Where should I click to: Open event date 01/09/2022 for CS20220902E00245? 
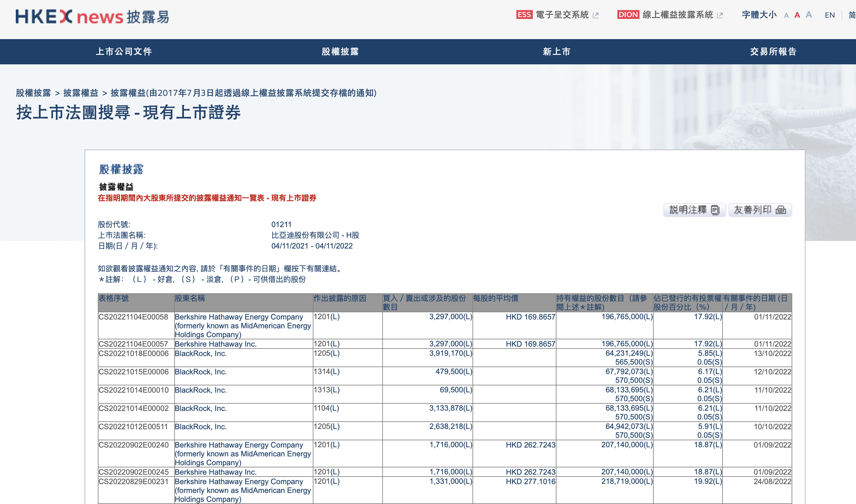[x=772, y=472]
